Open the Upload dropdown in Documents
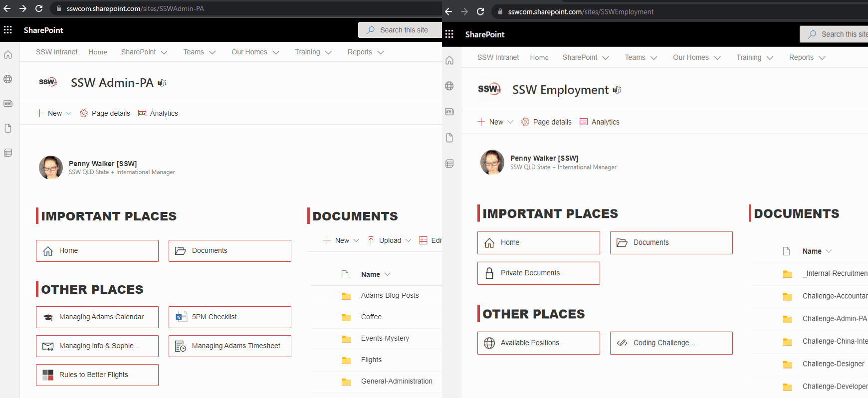The height and width of the screenshot is (398, 868). [x=390, y=240]
